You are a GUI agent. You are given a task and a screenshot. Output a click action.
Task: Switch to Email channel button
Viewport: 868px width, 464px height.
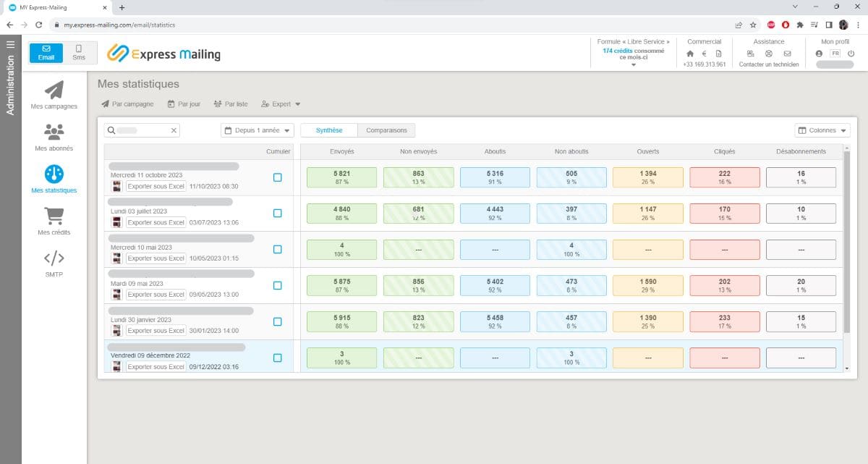(46, 52)
